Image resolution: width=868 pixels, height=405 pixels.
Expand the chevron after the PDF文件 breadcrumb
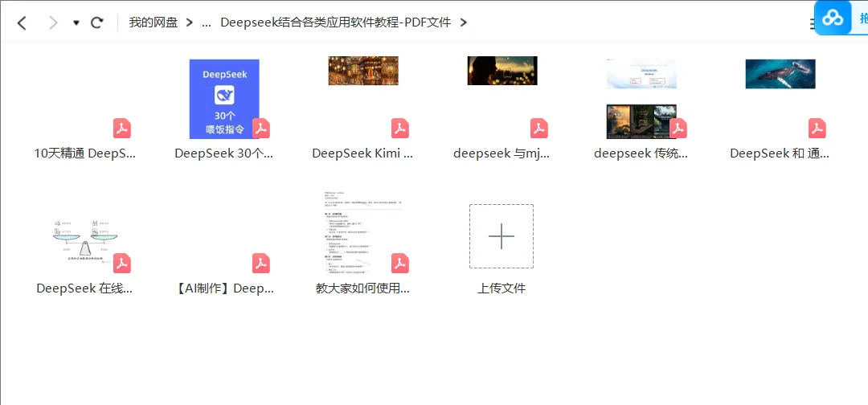[464, 22]
